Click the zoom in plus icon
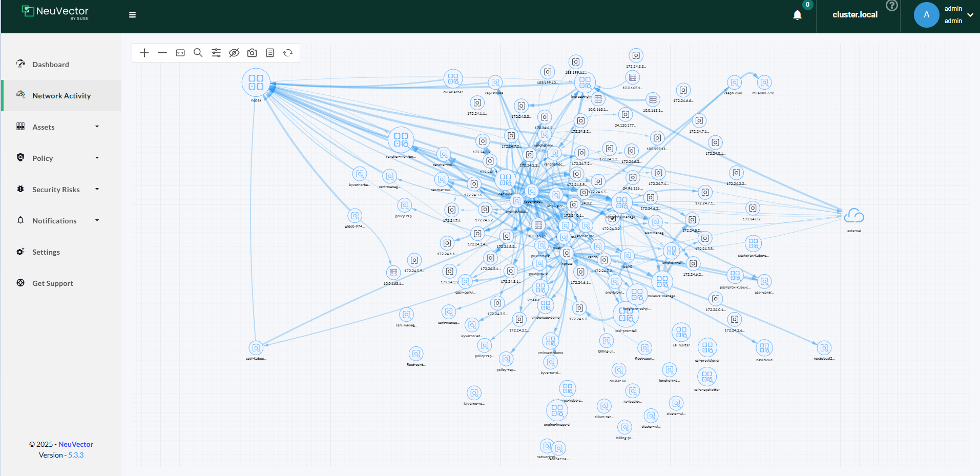 144,53
